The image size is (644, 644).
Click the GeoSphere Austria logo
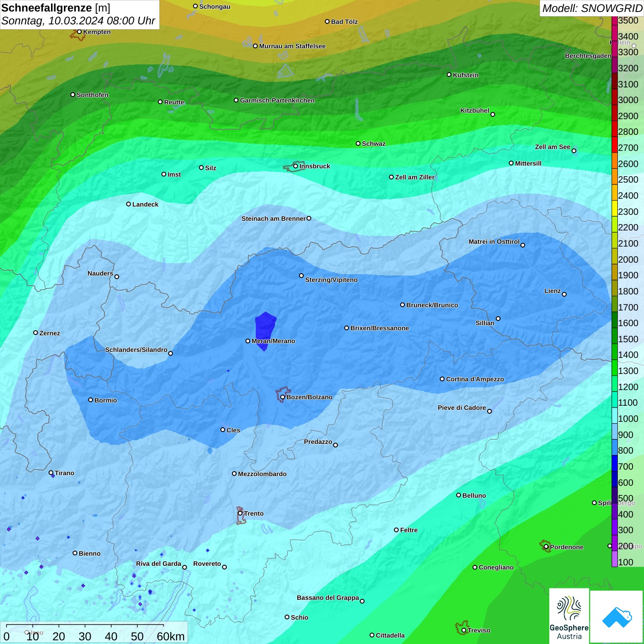(569, 616)
